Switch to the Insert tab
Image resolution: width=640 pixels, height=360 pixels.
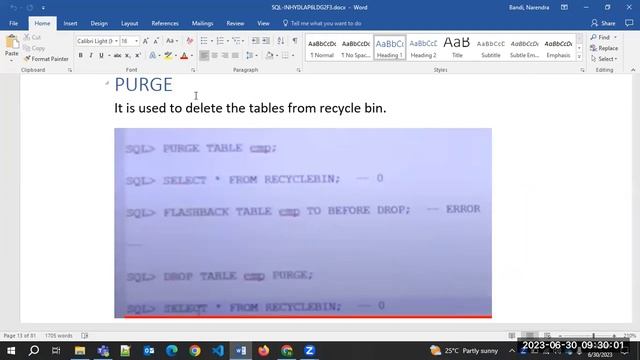click(x=70, y=23)
